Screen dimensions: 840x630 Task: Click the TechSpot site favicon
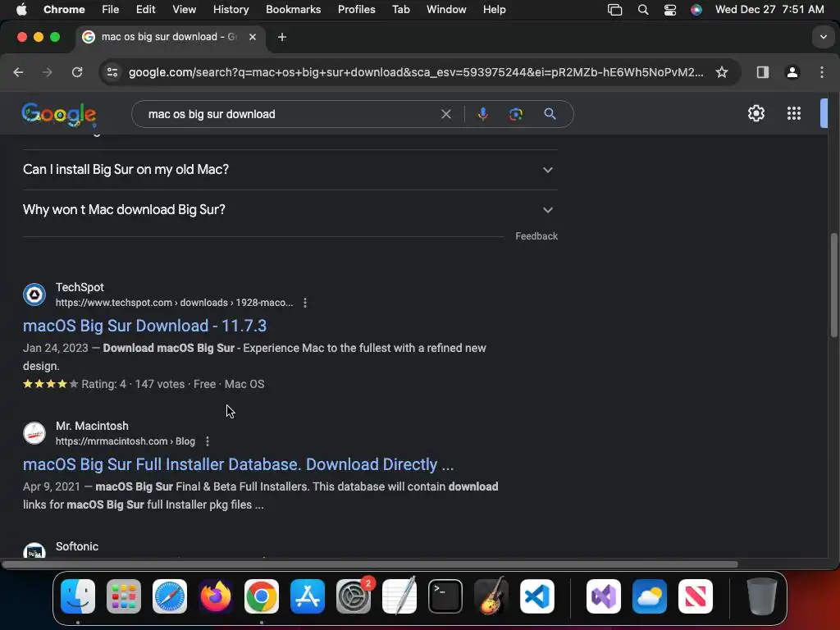coord(34,294)
